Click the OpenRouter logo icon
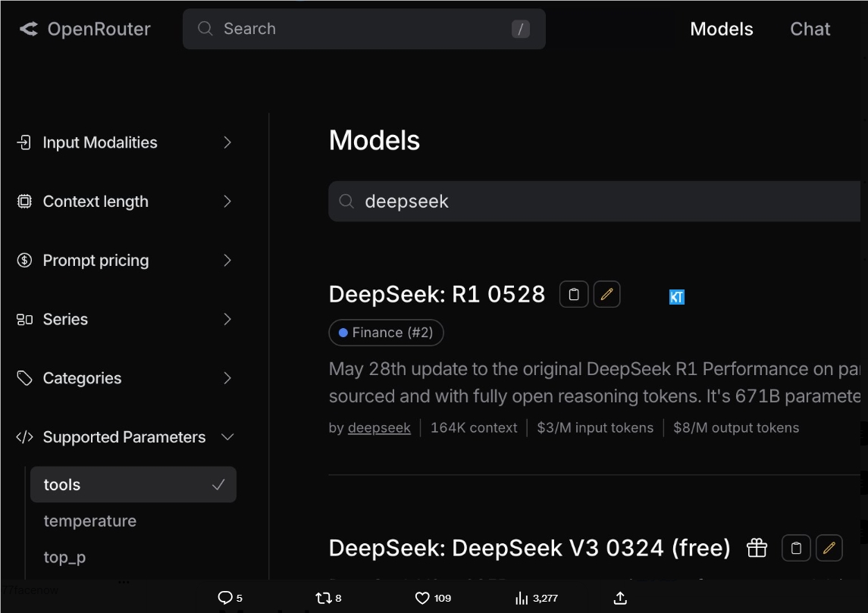 pos(29,29)
